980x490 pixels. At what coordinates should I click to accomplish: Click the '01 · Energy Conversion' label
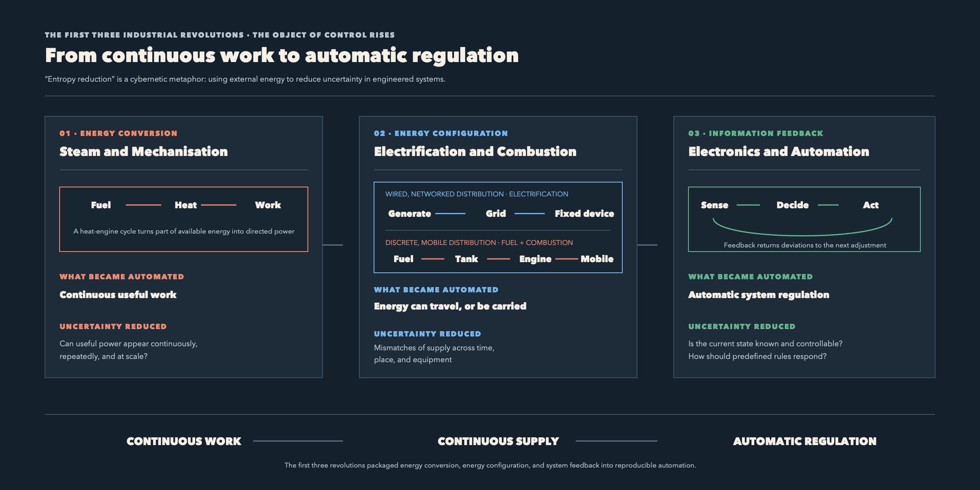point(118,134)
